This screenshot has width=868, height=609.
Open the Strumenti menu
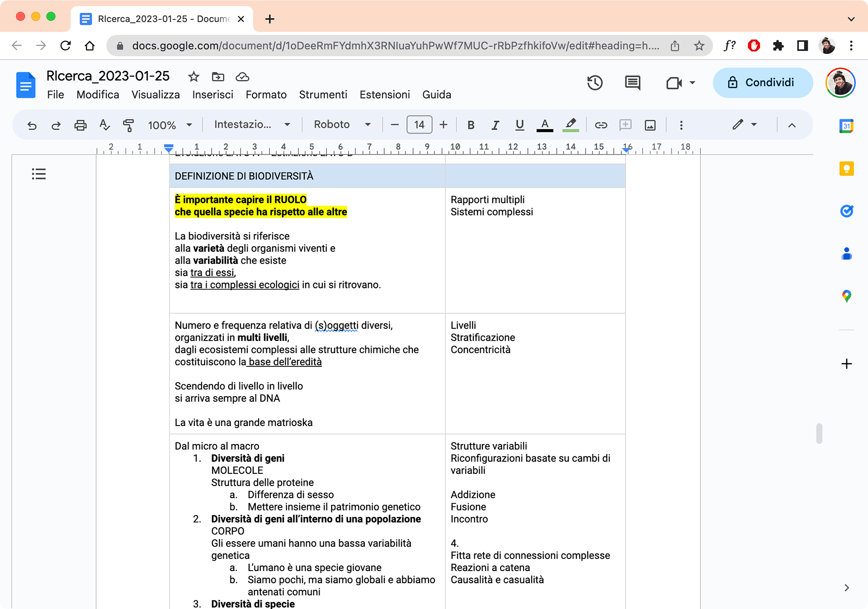(x=323, y=94)
